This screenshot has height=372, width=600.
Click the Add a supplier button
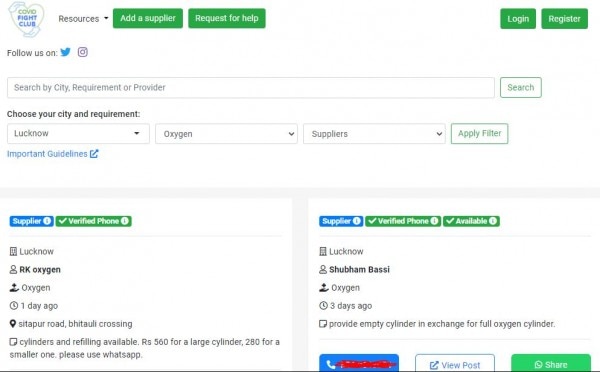148,18
